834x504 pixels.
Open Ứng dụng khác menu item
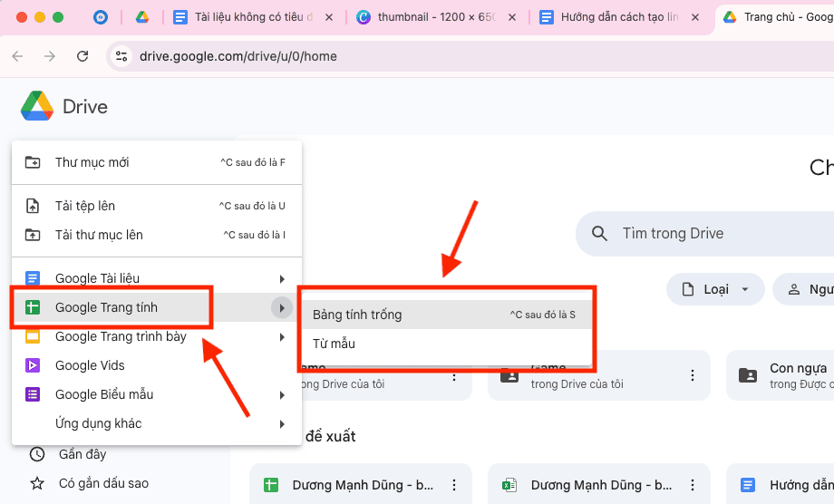click(156, 423)
